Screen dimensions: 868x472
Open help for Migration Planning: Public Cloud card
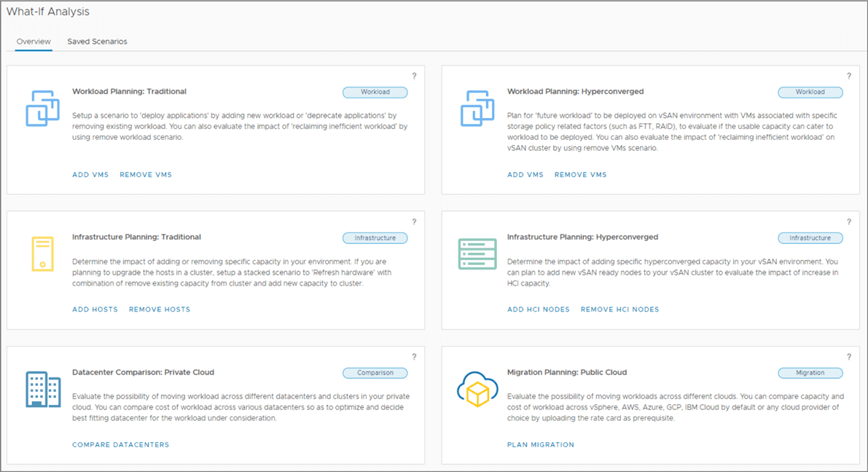tap(849, 357)
